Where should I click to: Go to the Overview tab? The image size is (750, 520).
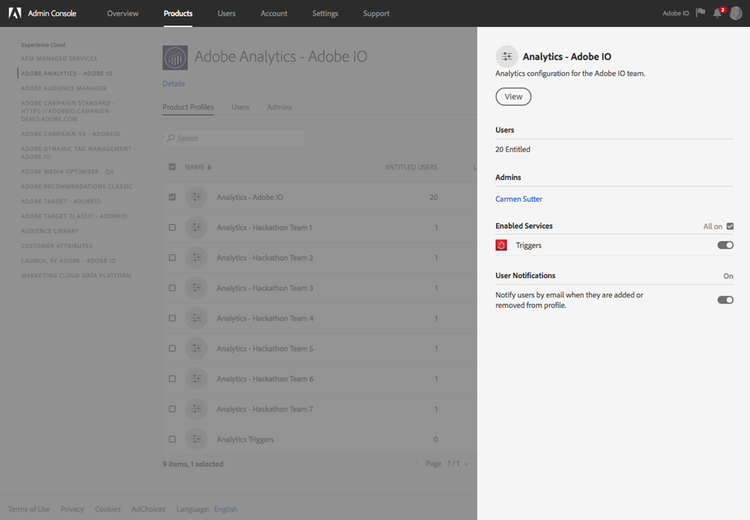(x=123, y=13)
